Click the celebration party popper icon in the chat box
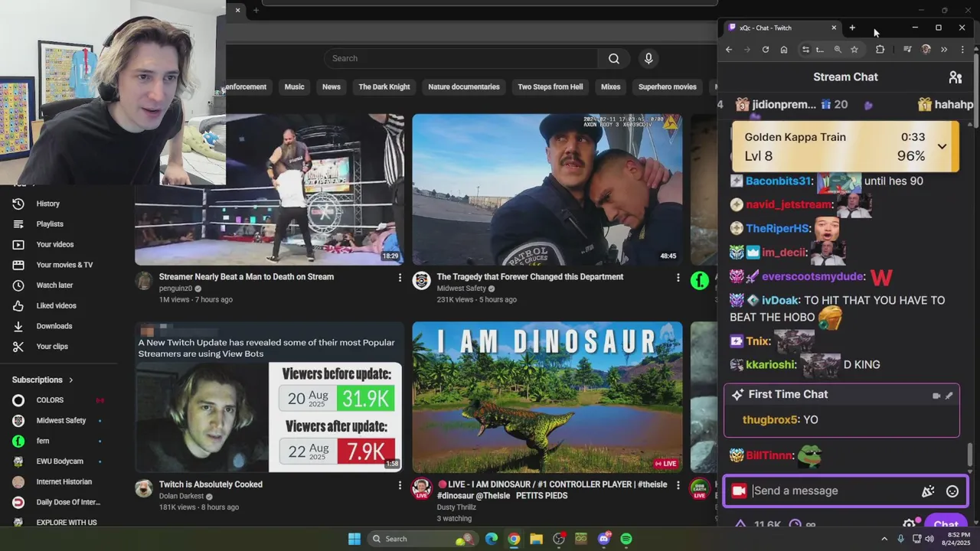This screenshot has height=551, width=980. (928, 491)
